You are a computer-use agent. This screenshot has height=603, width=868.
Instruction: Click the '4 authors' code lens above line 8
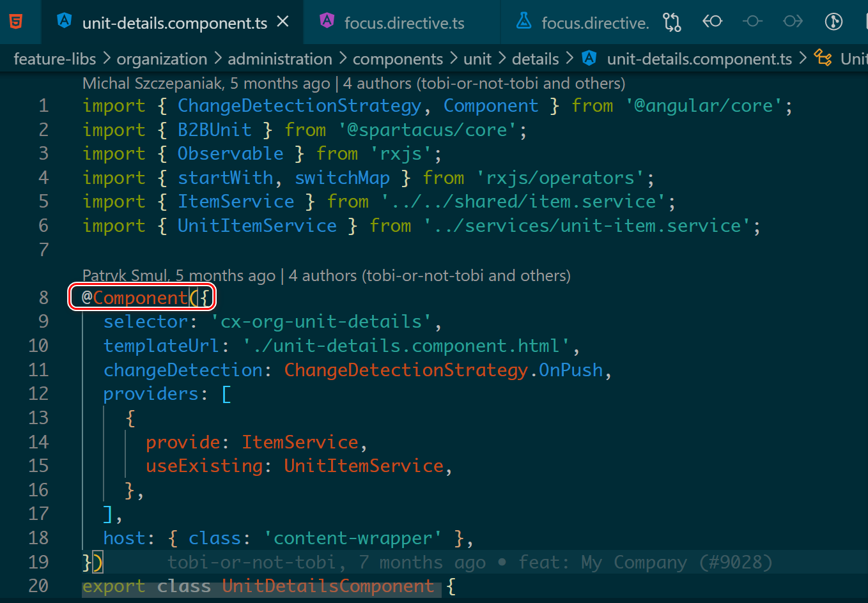click(x=430, y=276)
